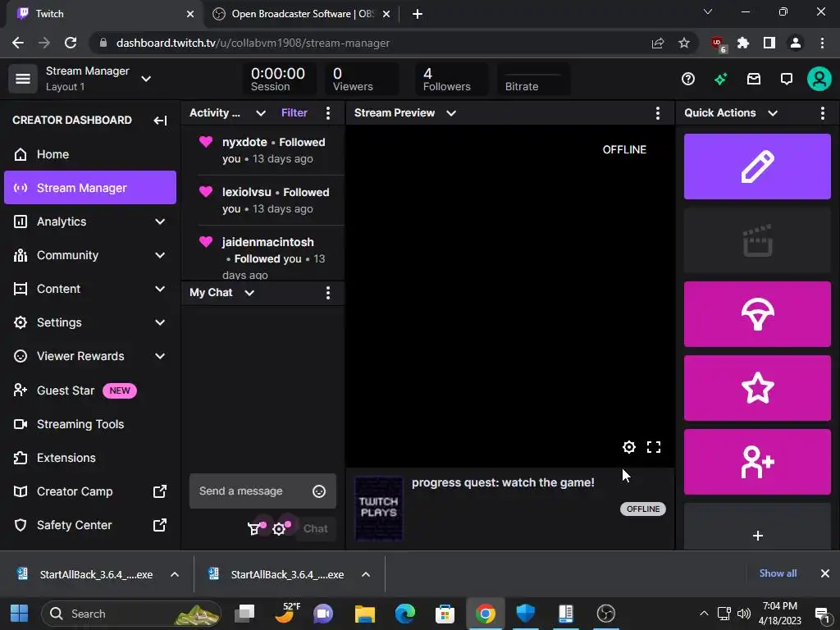Open the whispers chat bubble icon
Viewport: 840px width, 630px height.
click(787, 80)
